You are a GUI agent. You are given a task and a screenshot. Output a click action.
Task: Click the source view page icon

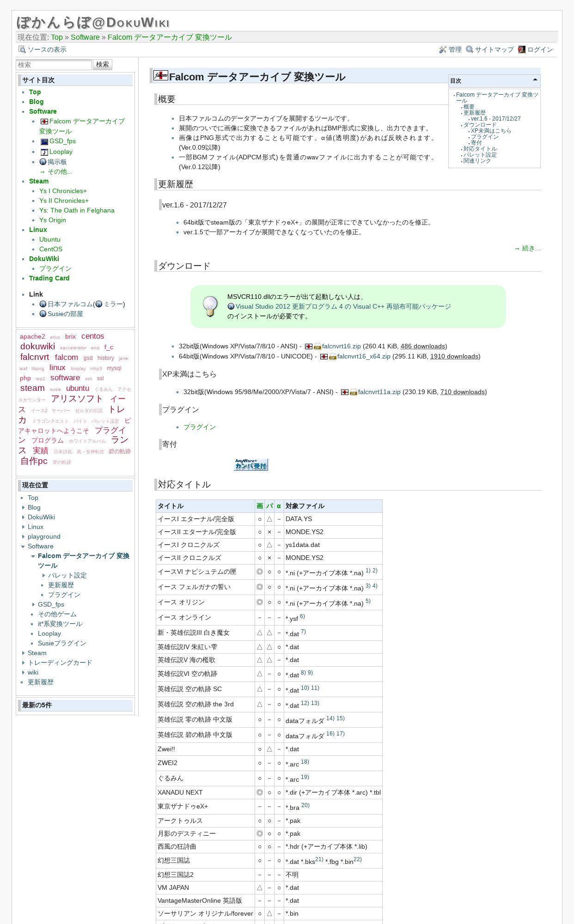22,49
